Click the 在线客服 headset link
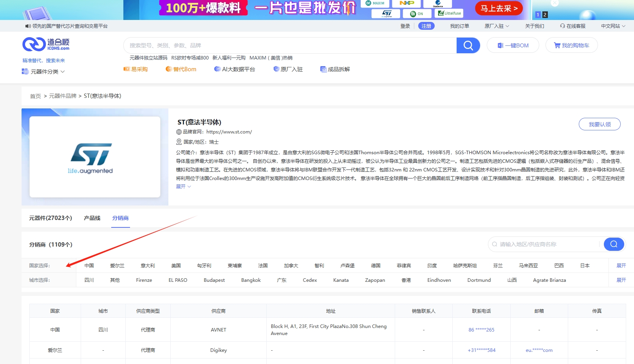This screenshot has width=634, height=364. pyautogui.click(x=573, y=26)
